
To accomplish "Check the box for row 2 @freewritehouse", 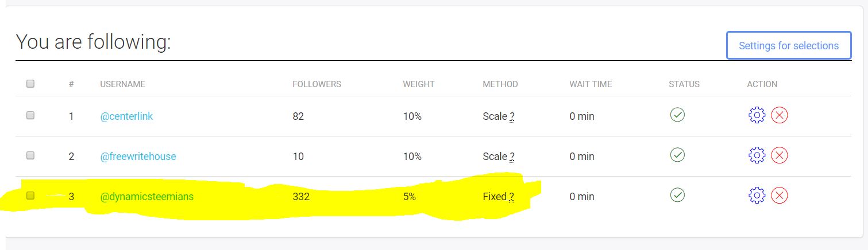I will 30,155.
